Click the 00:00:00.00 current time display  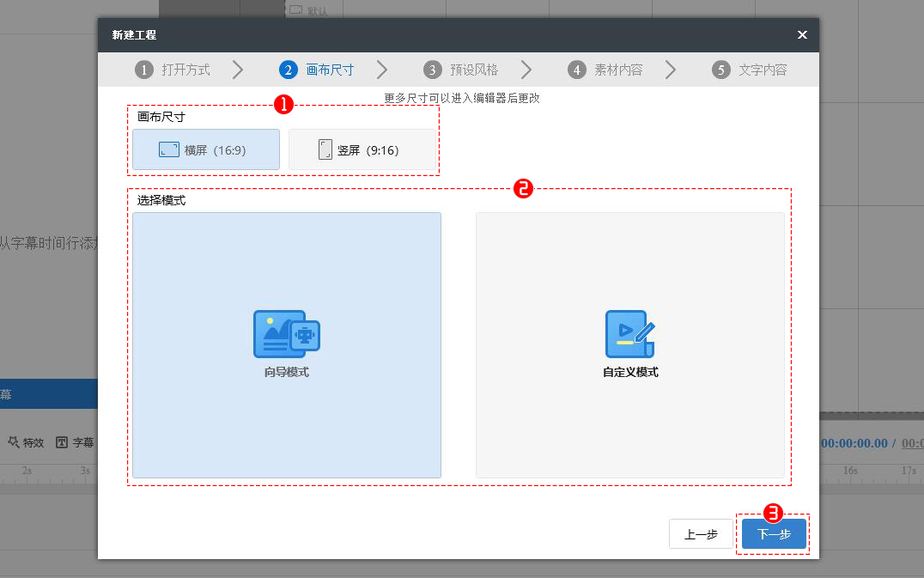tap(854, 443)
